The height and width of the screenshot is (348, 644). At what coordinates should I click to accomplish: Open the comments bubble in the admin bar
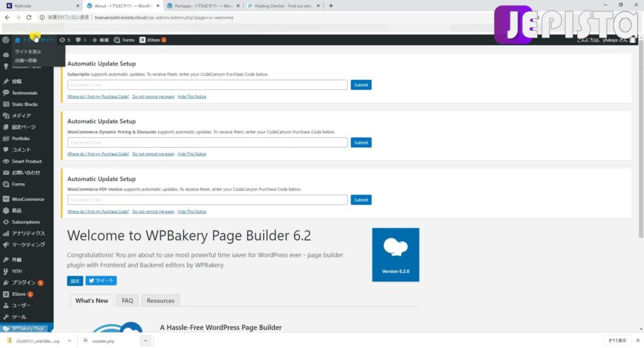[x=81, y=40]
